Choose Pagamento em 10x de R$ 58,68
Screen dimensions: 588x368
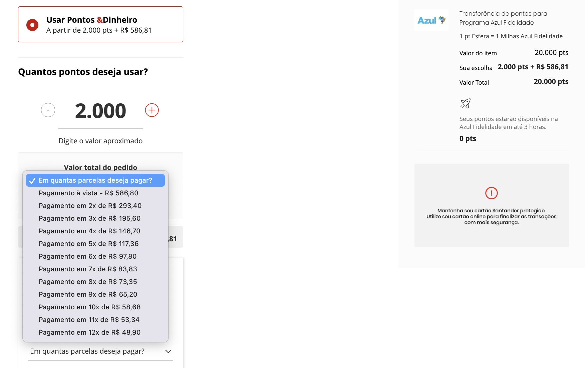click(x=95, y=307)
